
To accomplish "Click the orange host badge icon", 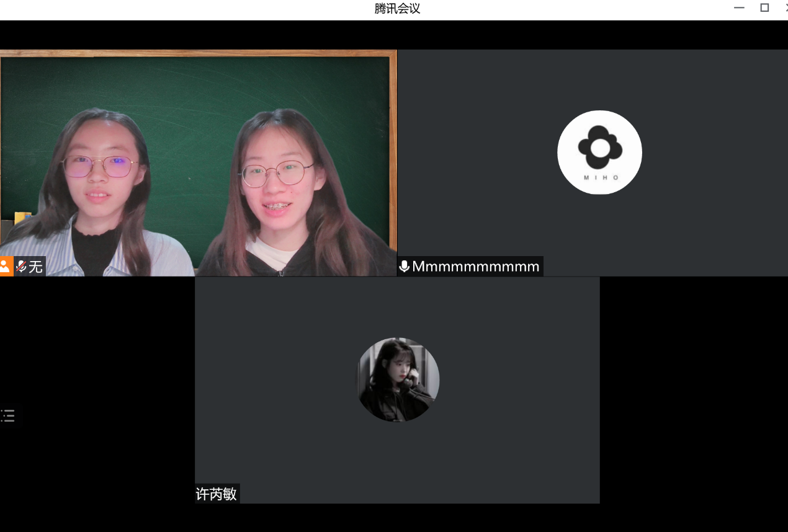I will tap(6, 267).
